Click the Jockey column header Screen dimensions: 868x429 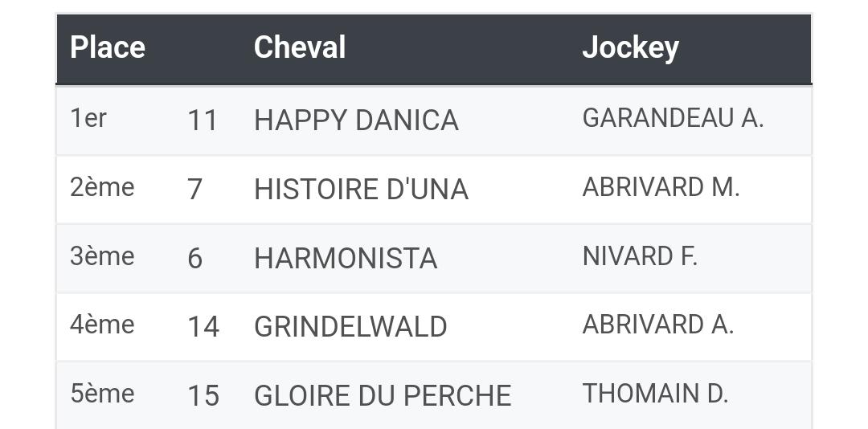631,49
